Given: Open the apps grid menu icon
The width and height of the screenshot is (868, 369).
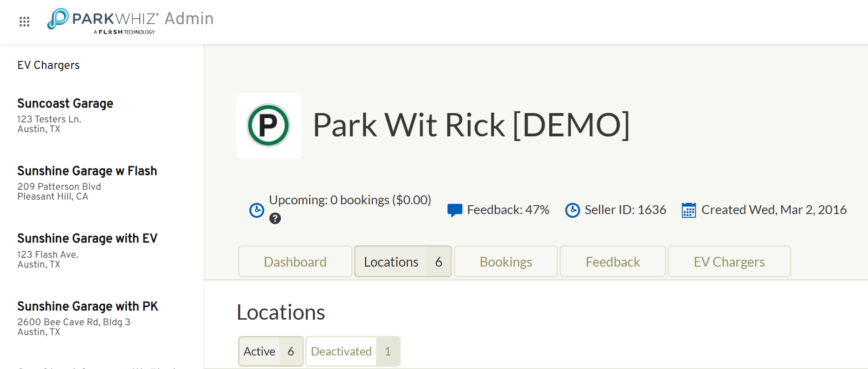Looking at the screenshot, I should (x=24, y=21).
